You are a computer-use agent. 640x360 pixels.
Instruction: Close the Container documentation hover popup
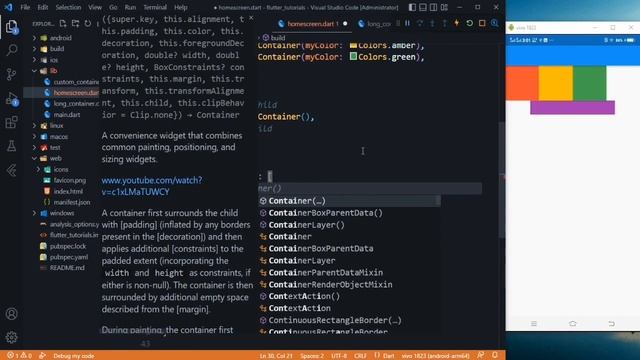(x=251, y=18)
